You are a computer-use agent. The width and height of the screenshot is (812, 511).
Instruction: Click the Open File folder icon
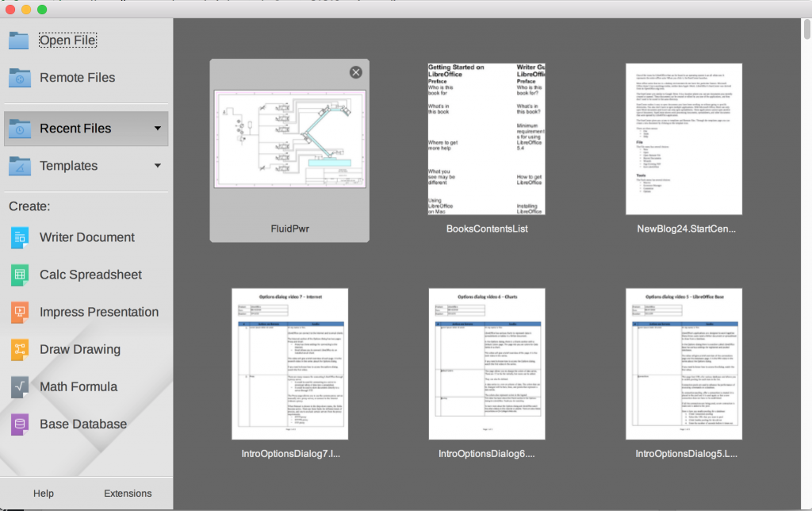click(19, 40)
